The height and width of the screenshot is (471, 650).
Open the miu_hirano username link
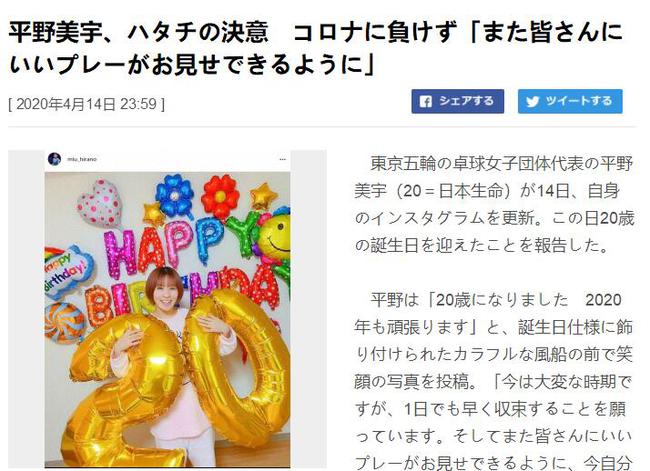click(82, 159)
